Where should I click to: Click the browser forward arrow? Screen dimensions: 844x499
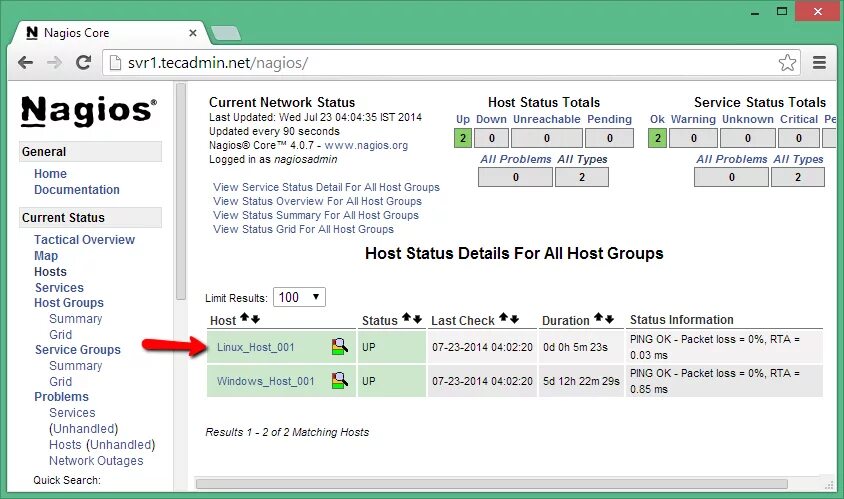pyautogui.click(x=54, y=62)
